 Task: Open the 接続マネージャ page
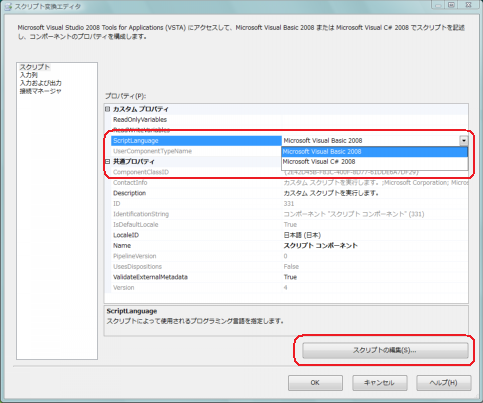pyautogui.click(x=40, y=91)
